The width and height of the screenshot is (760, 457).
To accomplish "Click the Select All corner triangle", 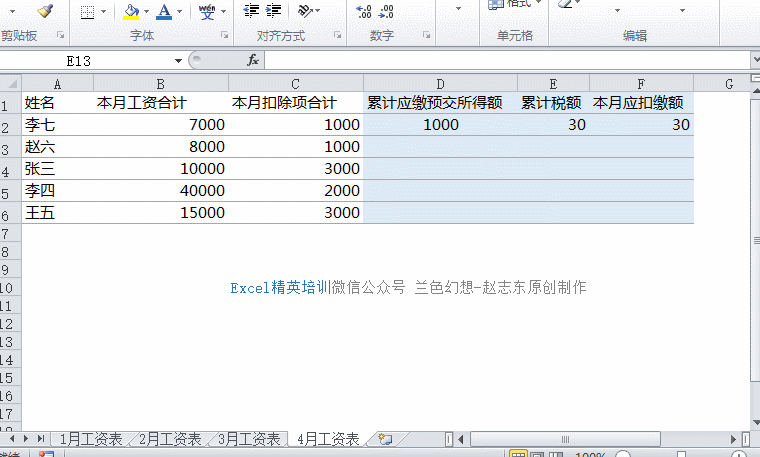I will tap(11, 84).
